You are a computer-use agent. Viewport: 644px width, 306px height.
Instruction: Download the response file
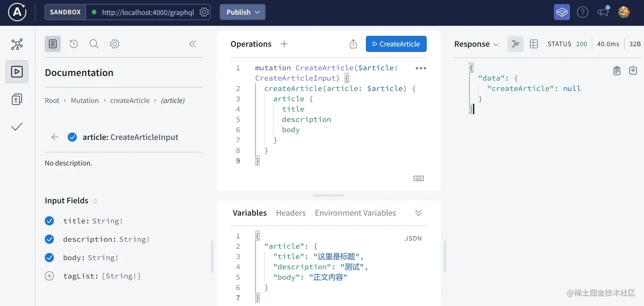[x=633, y=70]
